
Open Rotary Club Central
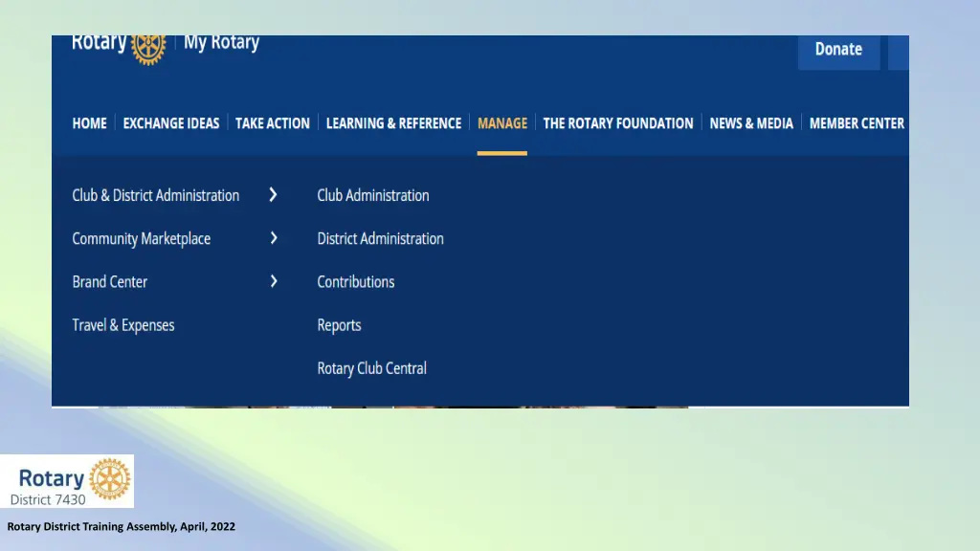click(x=372, y=368)
